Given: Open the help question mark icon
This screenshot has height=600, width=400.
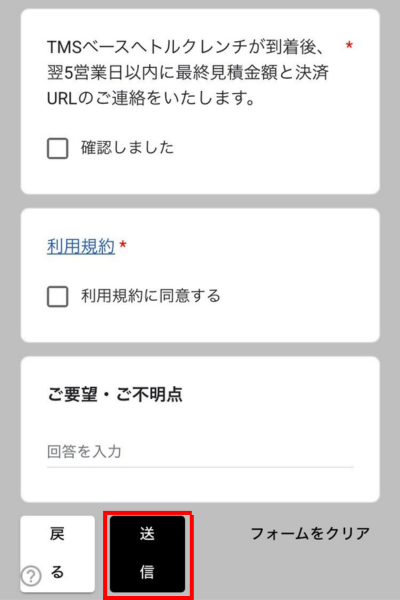Looking at the screenshot, I should pyautogui.click(x=31, y=576).
